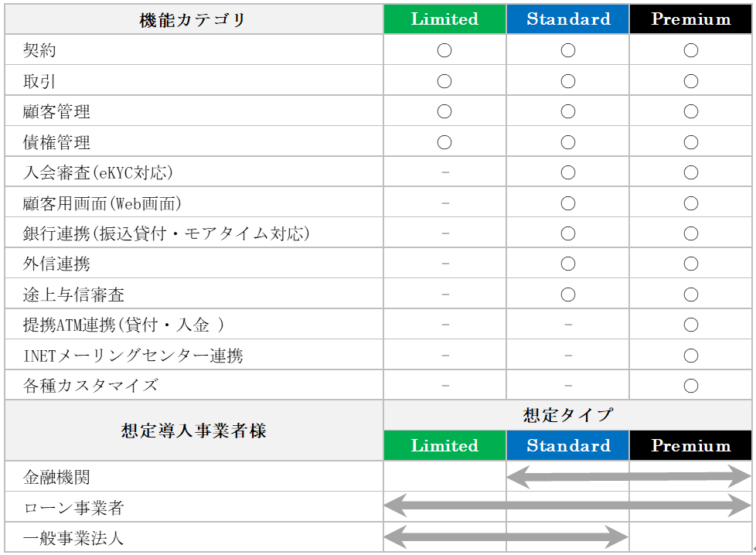Click the gray arrow in 一般事業法人 row

pos(506,536)
